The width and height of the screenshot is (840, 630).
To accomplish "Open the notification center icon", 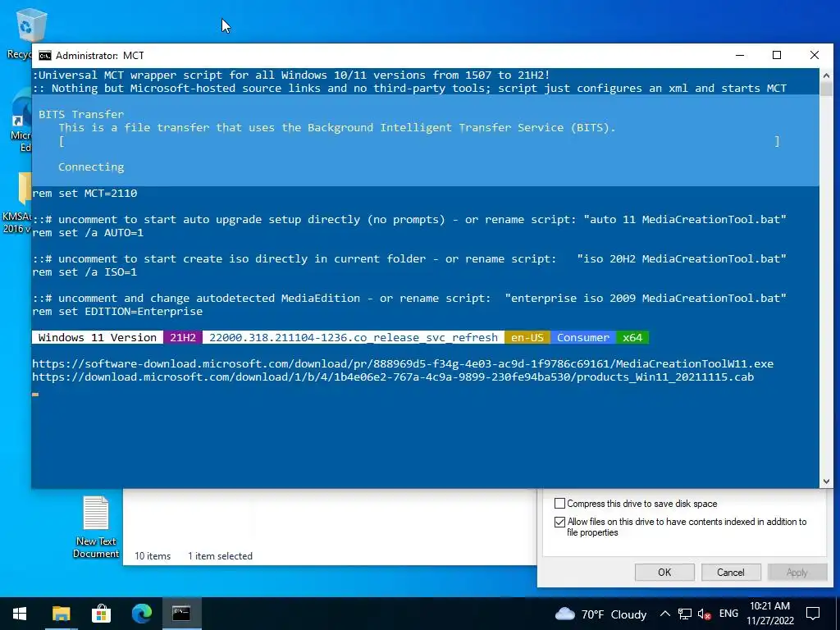I will pos(813,614).
